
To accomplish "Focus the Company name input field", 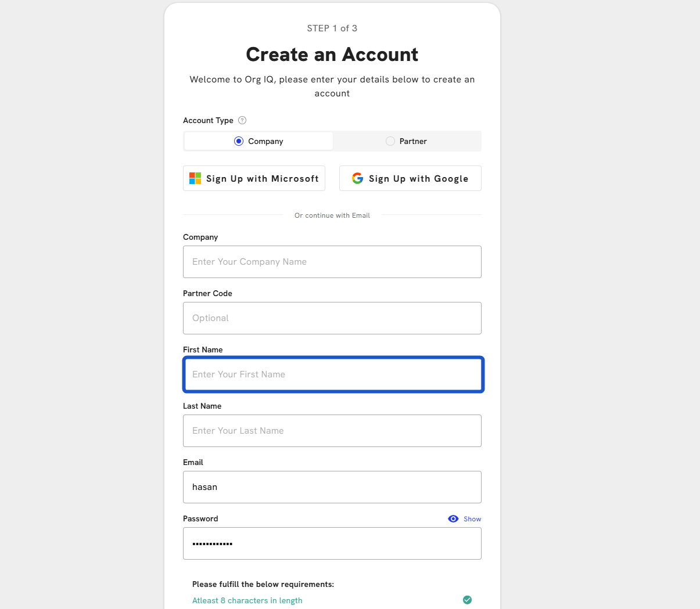I will pos(332,262).
